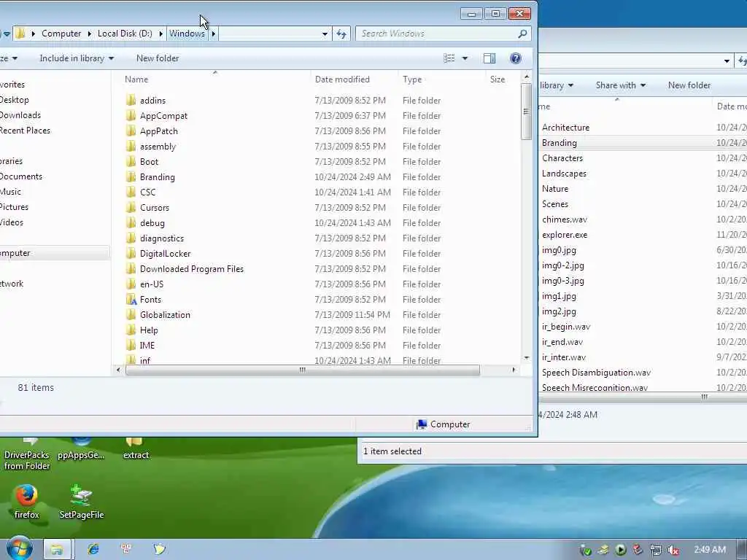
Task: Toggle the preview pane icon
Action: 489,58
